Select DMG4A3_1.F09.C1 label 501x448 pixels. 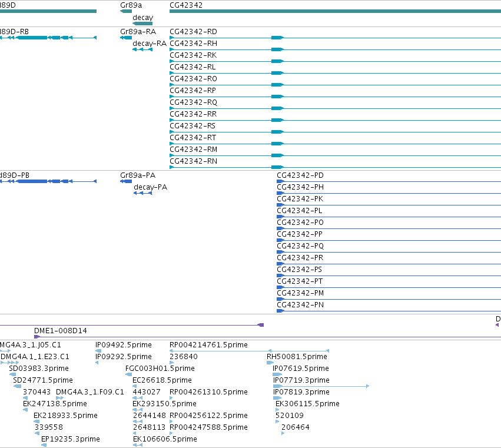[x=90, y=392]
